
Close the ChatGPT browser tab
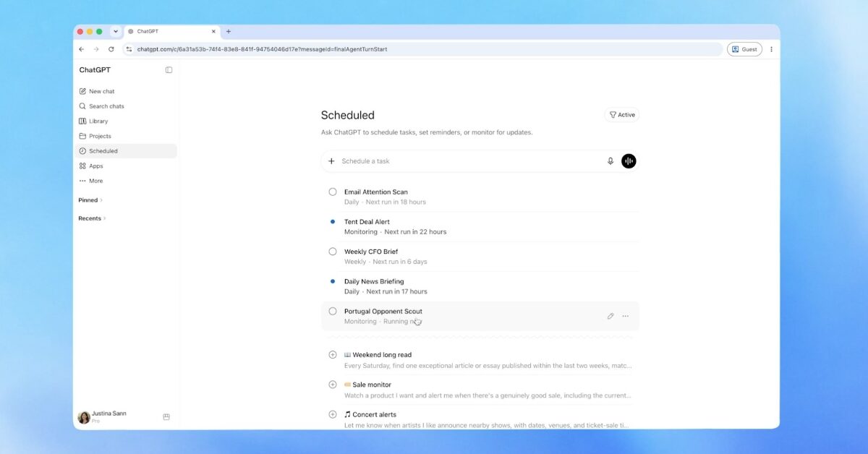(x=214, y=32)
